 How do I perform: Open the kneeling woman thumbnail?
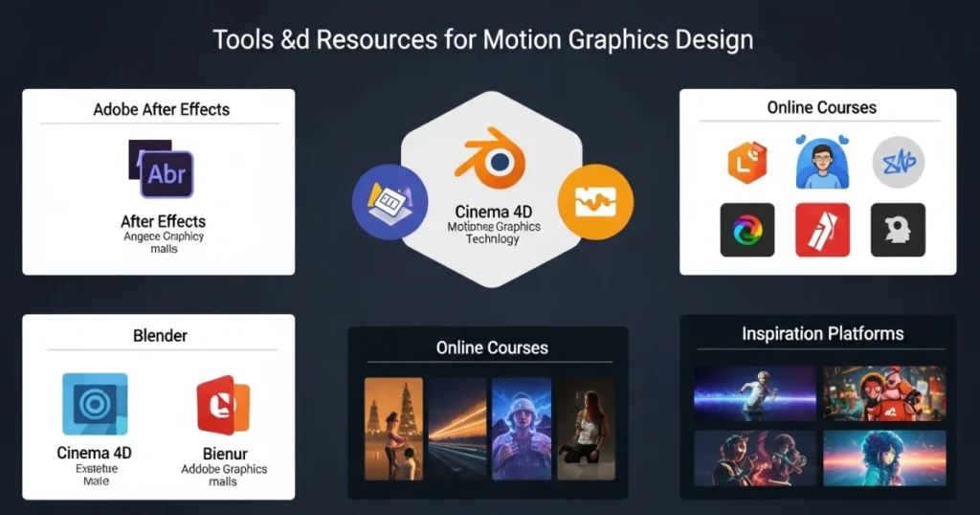click(586, 429)
